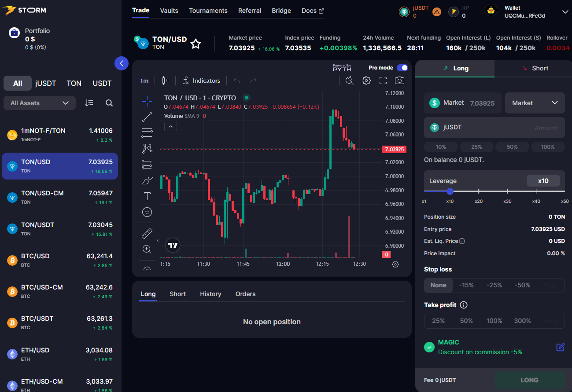Select the chart pattern tool
Image resolution: width=572 pixels, height=392 pixels.
pos(147,149)
